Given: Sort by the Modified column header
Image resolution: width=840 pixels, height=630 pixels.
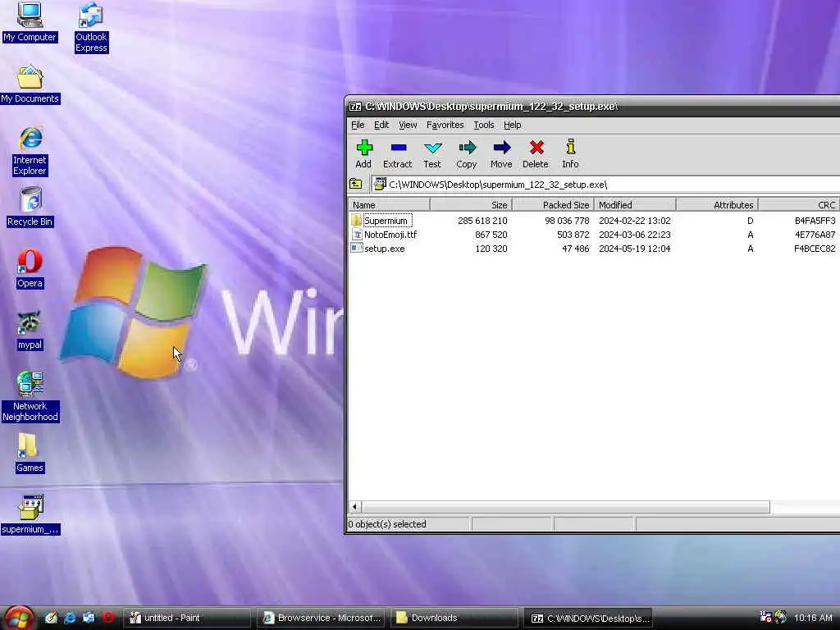Looking at the screenshot, I should 636,205.
